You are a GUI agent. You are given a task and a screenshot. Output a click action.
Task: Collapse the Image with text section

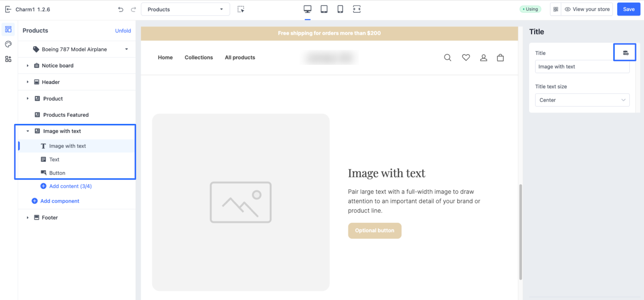tap(28, 131)
